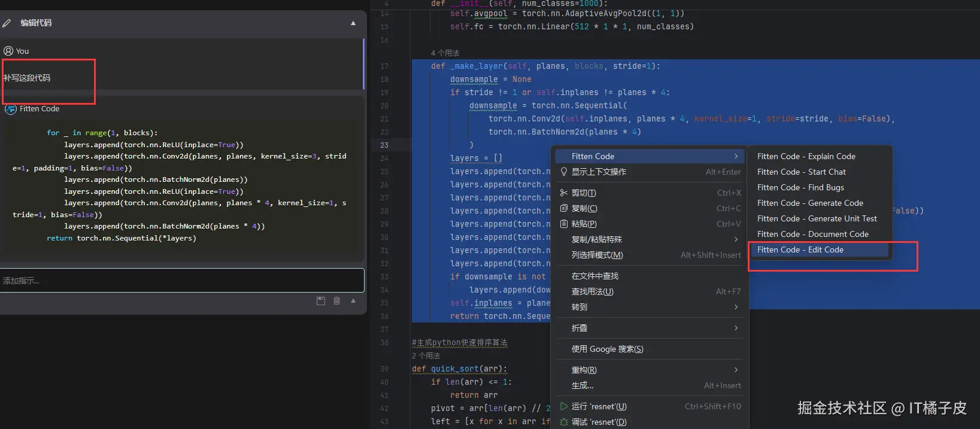Choose 在文件中查找 from context menu

pyautogui.click(x=650, y=276)
